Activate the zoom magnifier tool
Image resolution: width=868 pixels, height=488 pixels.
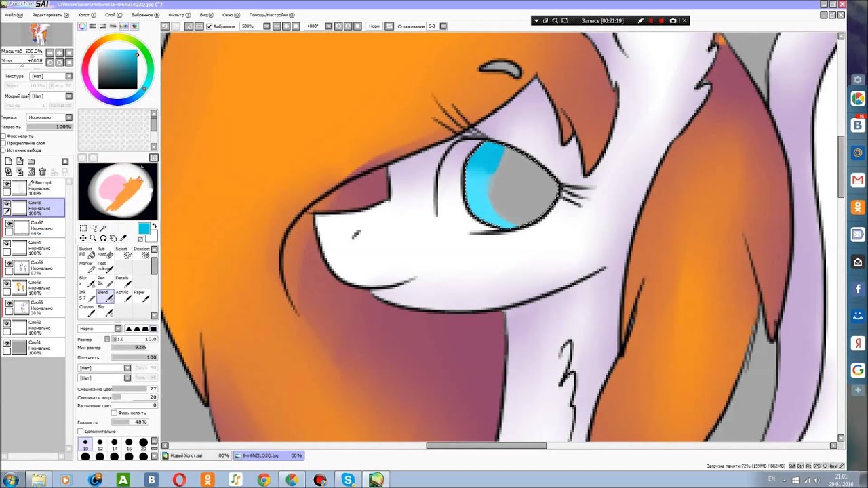[x=93, y=238]
